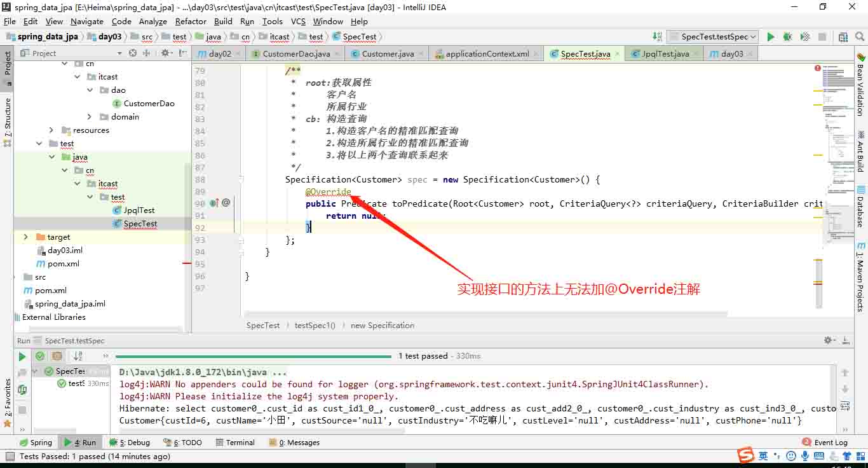Click the locate-in-tree icon in Project panel header
868x468 pixels.
[132, 53]
